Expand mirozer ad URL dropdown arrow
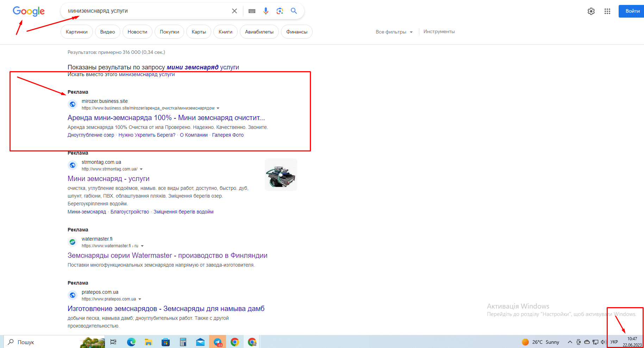The width and height of the screenshot is (644, 348). (218, 108)
